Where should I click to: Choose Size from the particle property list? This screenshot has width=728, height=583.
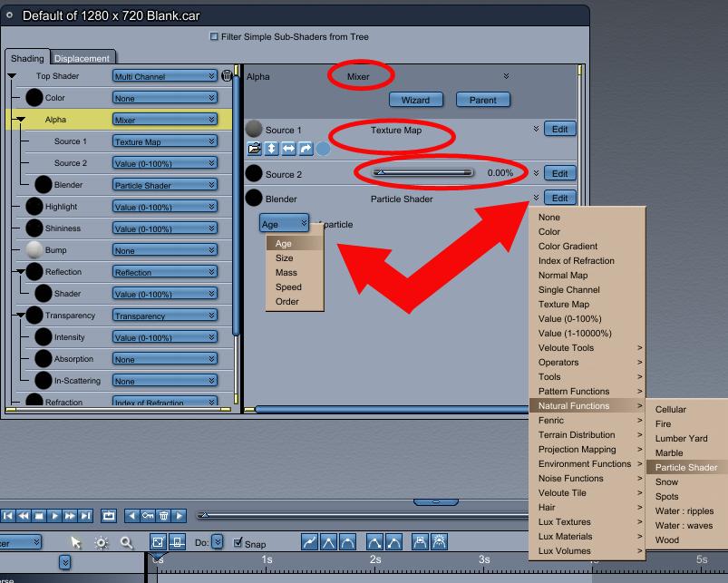point(295,258)
